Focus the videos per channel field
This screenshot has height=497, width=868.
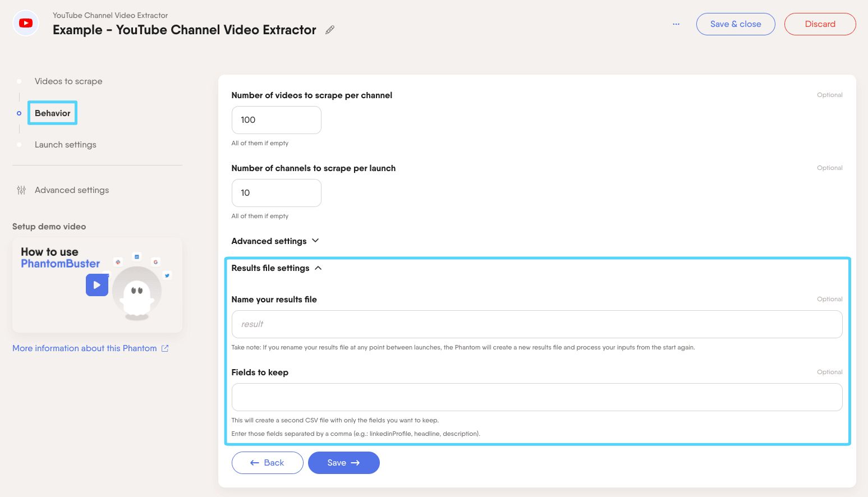pos(276,120)
